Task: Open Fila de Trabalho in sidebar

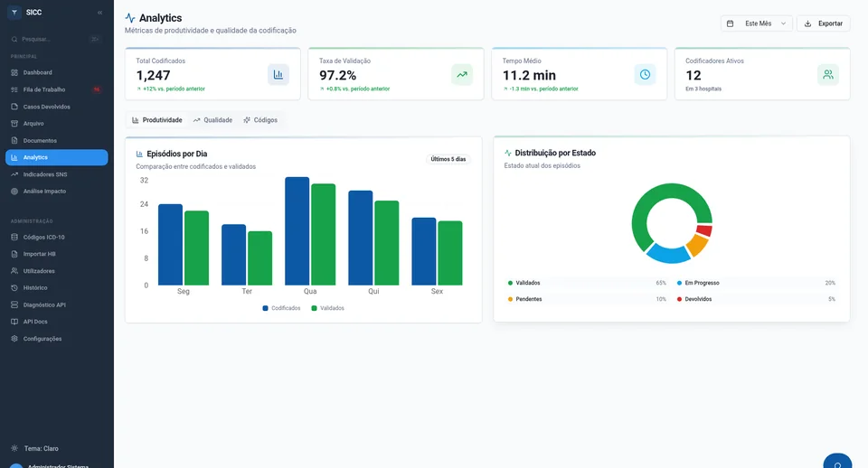Action: [56, 89]
